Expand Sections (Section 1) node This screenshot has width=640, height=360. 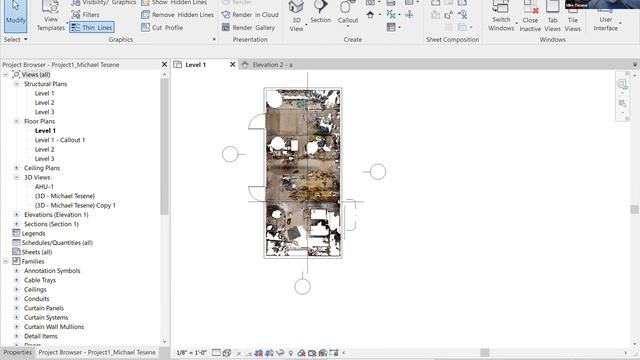16,224
